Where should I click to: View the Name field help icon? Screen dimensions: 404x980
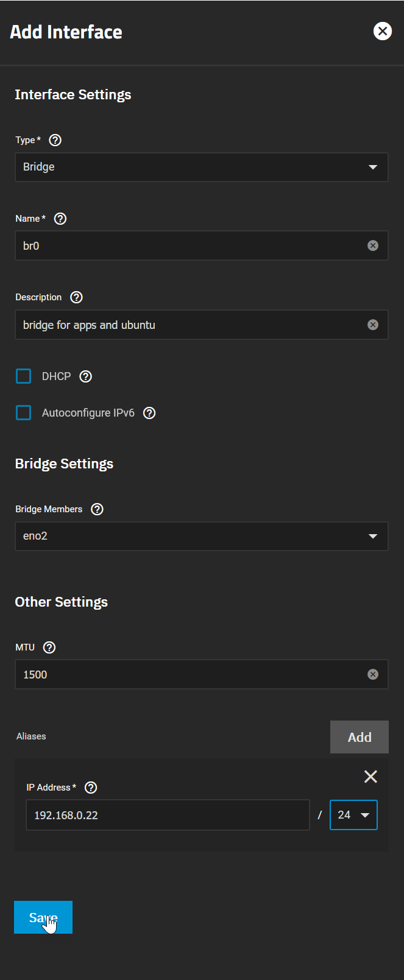(x=59, y=218)
